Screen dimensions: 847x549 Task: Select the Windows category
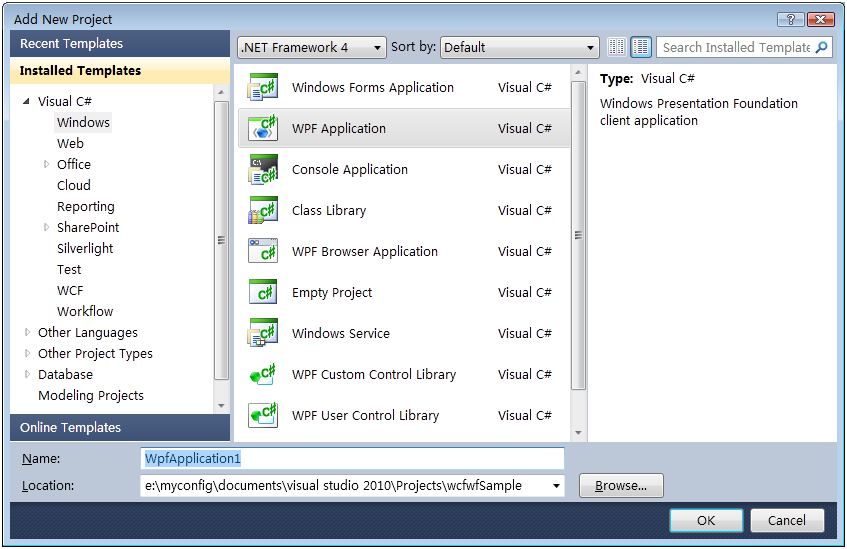(x=83, y=123)
